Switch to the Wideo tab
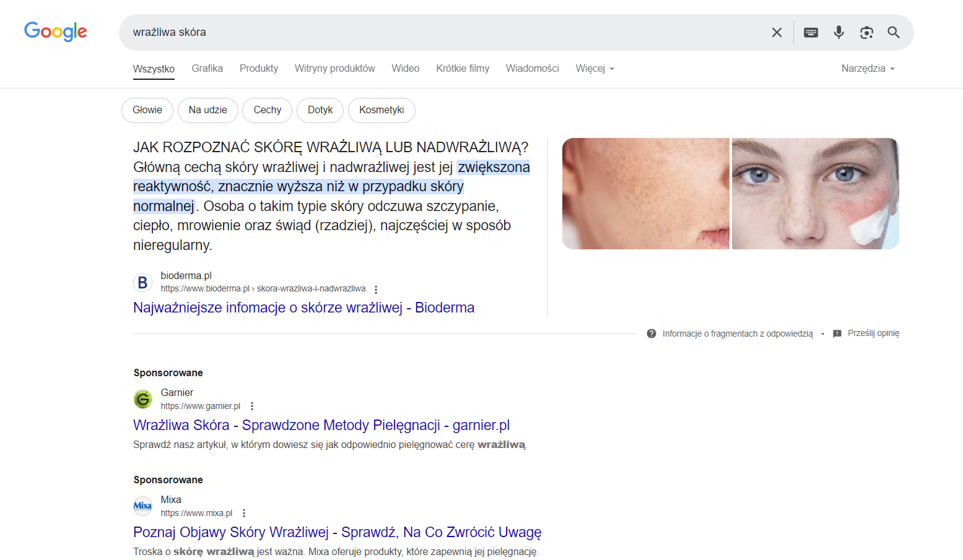963x560 pixels. (405, 68)
